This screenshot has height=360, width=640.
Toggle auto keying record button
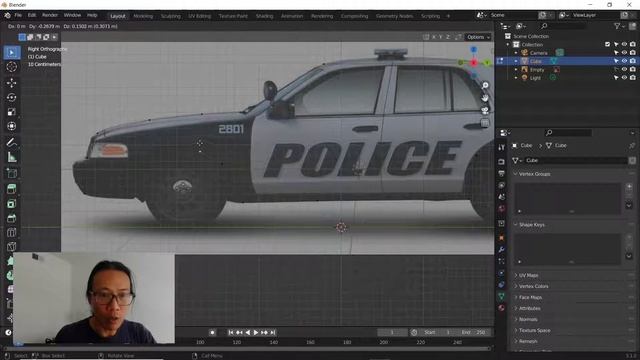[212, 333]
